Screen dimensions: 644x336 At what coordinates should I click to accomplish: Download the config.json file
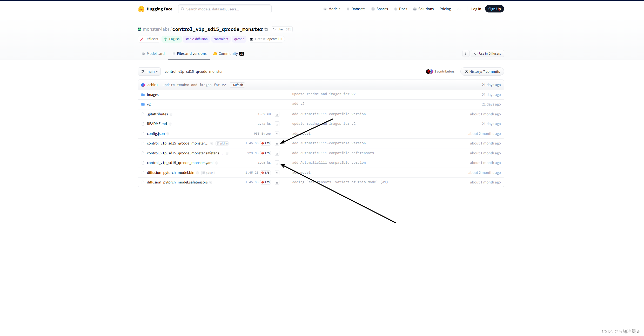coord(277,134)
